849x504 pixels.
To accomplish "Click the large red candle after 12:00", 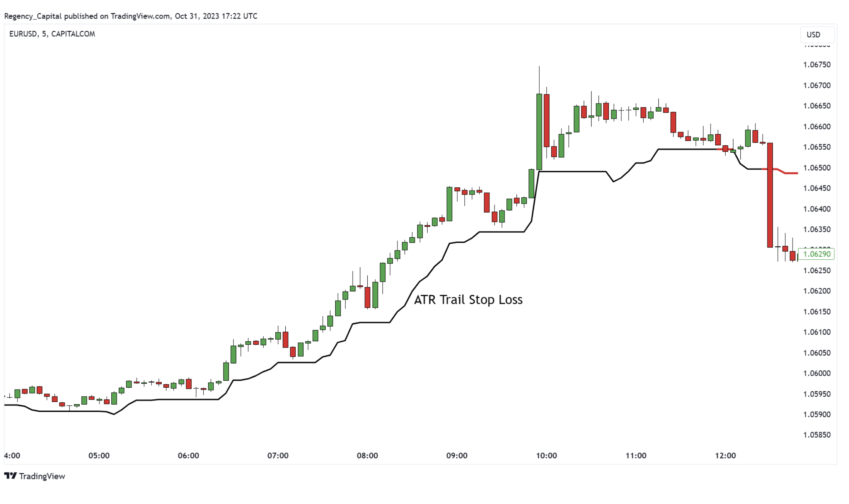I will [770, 195].
